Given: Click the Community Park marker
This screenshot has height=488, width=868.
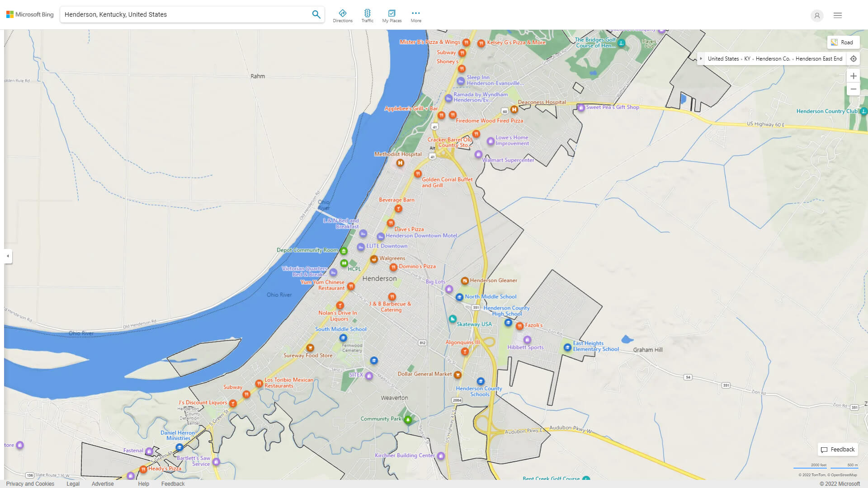Looking at the screenshot, I should [407, 418].
